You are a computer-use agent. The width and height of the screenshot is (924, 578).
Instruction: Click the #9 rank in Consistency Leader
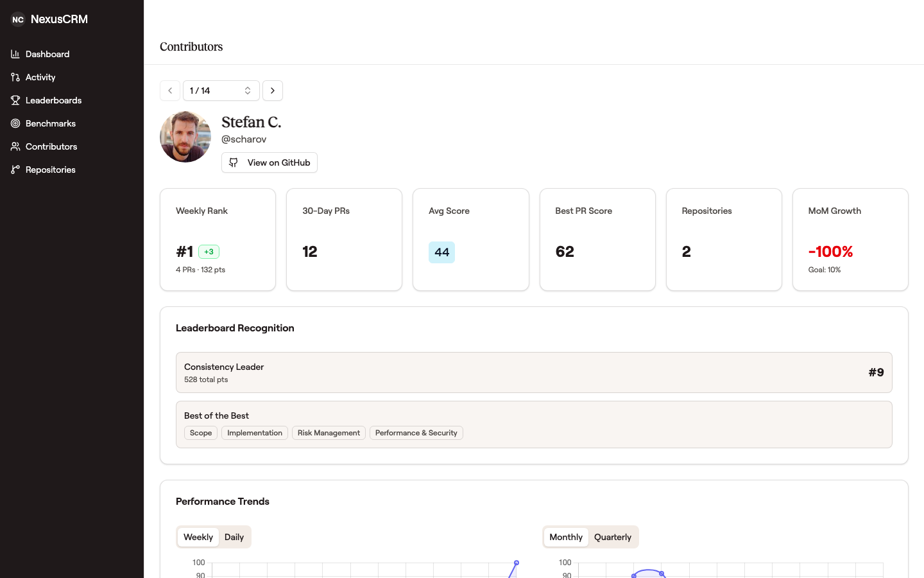877,372
